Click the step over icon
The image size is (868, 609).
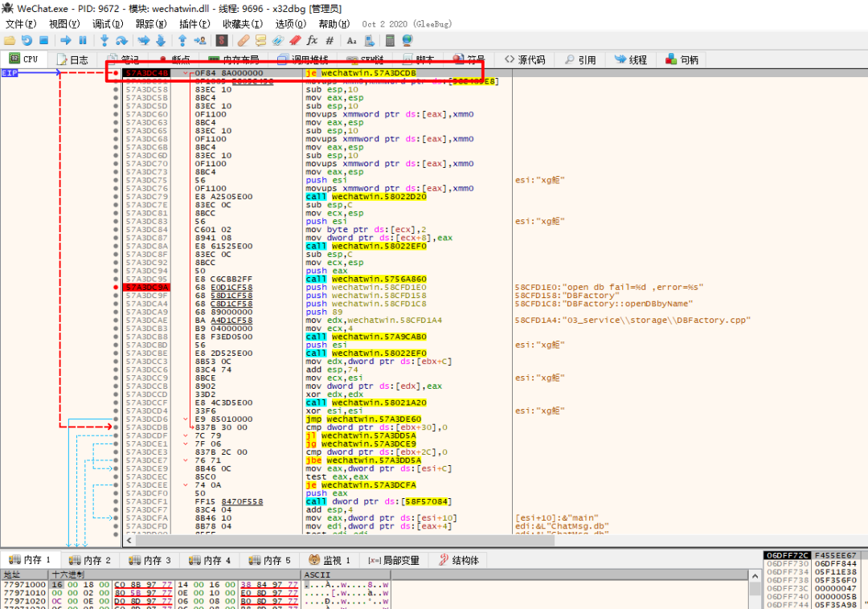pyautogui.click(x=121, y=40)
